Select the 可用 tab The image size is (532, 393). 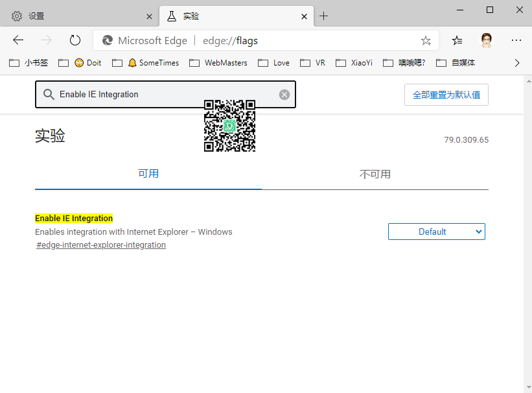(148, 174)
